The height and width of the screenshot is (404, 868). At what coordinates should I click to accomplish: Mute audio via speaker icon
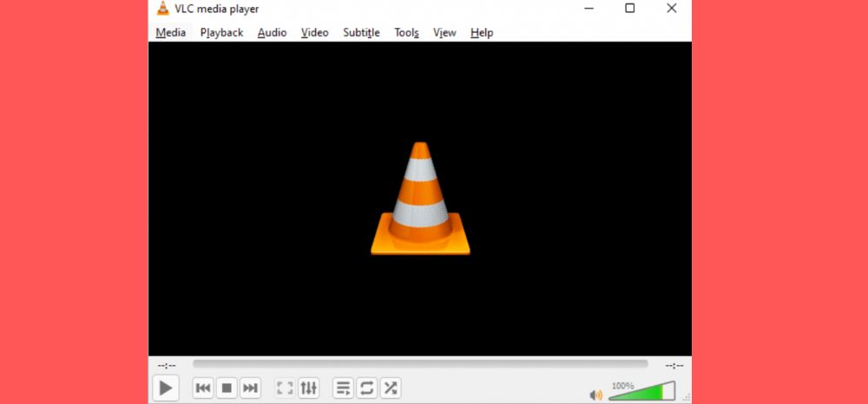pos(595,394)
